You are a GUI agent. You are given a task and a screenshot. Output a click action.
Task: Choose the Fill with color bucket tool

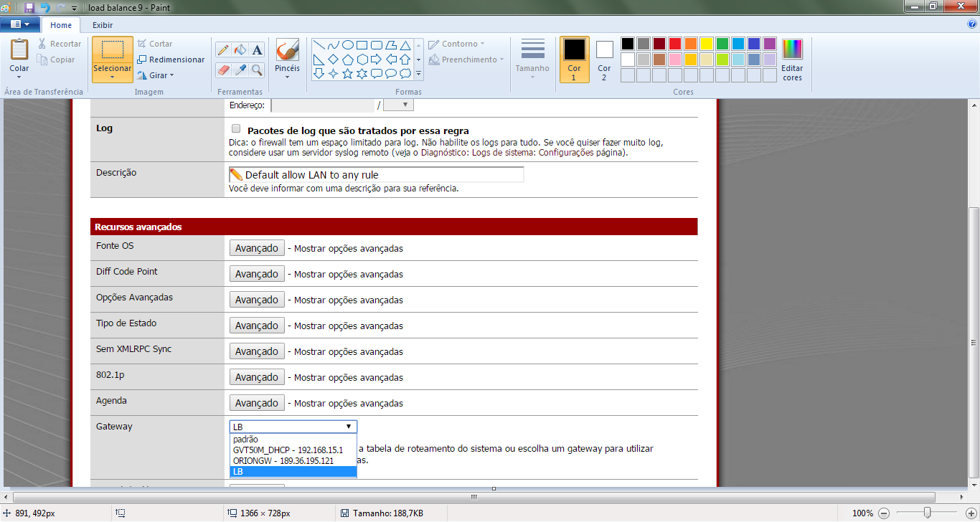click(x=240, y=49)
